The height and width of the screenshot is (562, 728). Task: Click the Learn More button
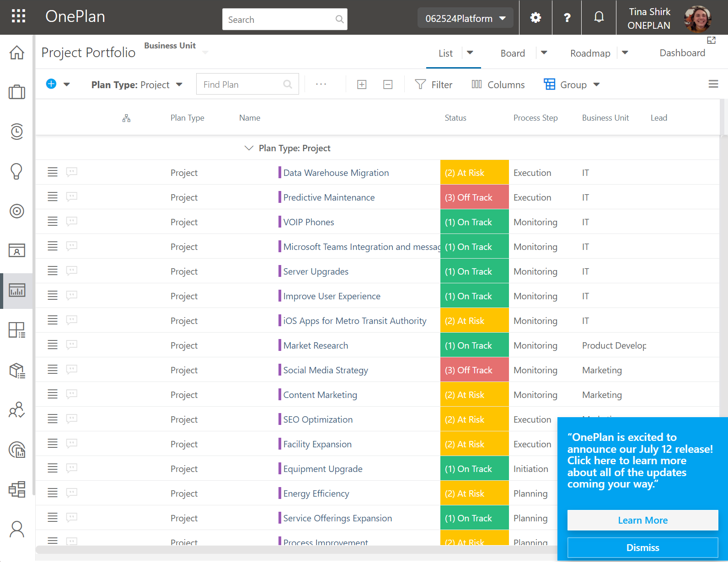pos(642,520)
